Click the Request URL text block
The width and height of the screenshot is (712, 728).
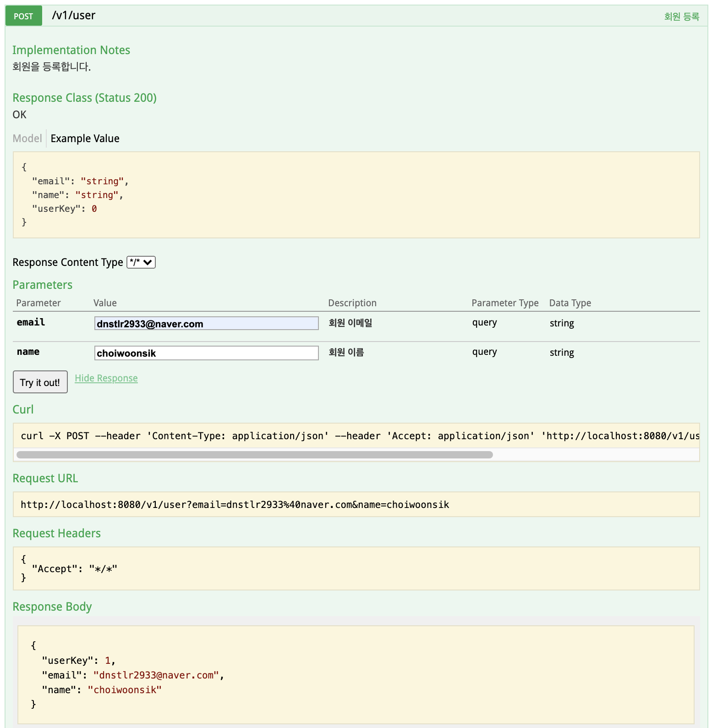[356, 504]
